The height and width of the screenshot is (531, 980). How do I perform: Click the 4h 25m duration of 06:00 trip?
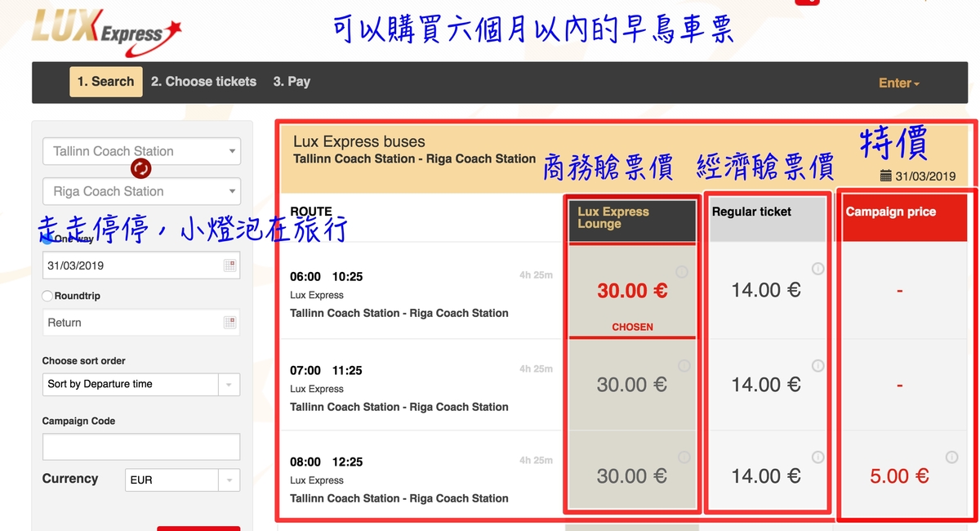coord(536,275)
